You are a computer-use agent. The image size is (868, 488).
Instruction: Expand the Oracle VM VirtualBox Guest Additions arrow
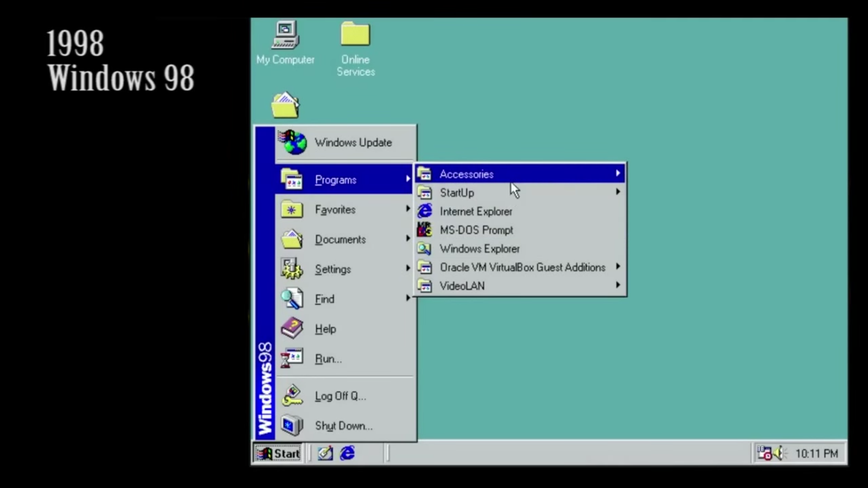coord(617,267)
